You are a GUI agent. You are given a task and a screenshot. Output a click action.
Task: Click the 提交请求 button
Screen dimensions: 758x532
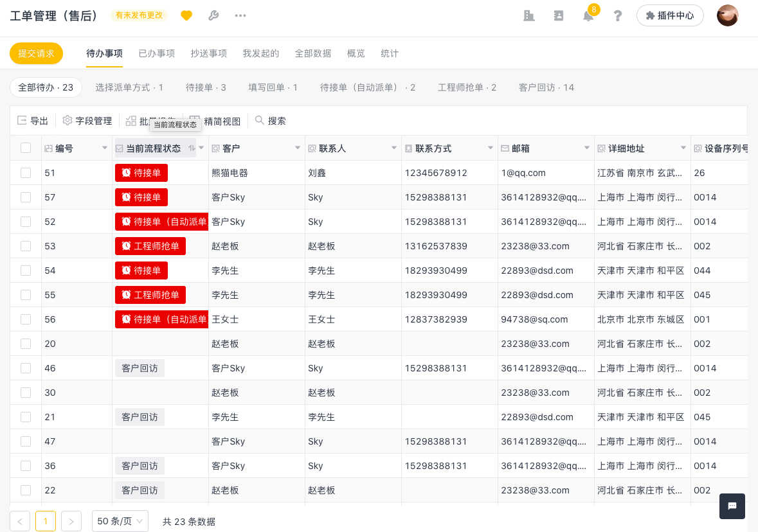click(36, 53)
